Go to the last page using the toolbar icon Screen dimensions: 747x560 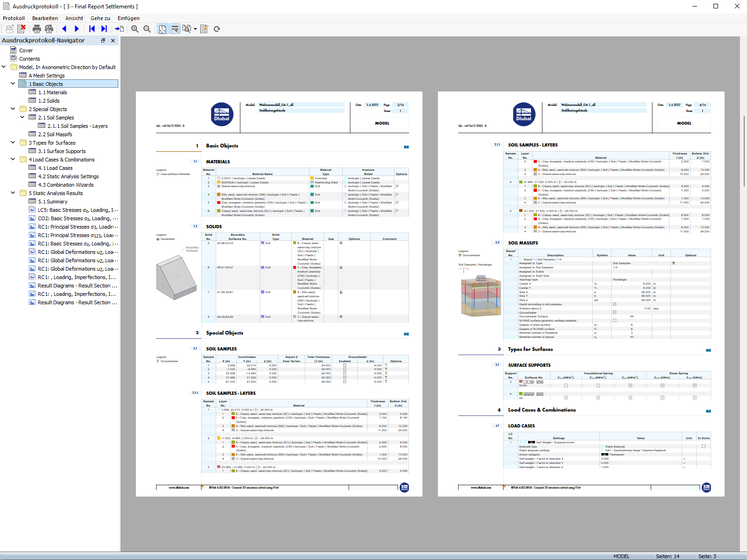(104, 28)
